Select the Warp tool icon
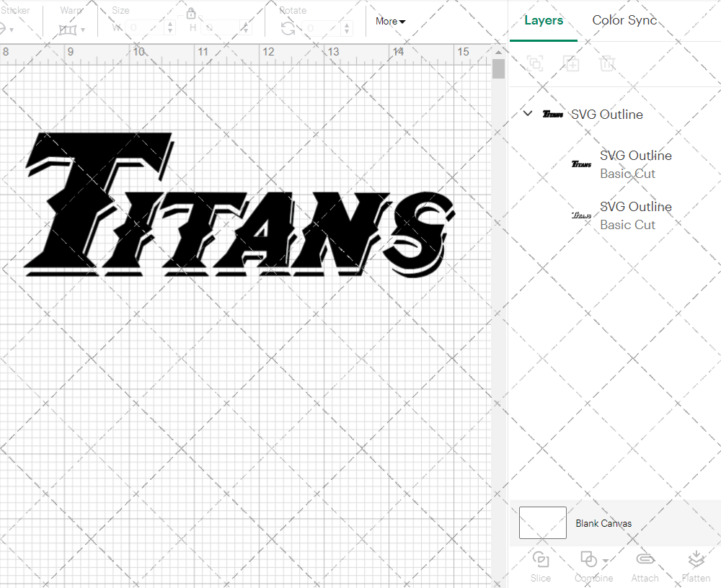The image size is (721, 588). pos(69,29)
